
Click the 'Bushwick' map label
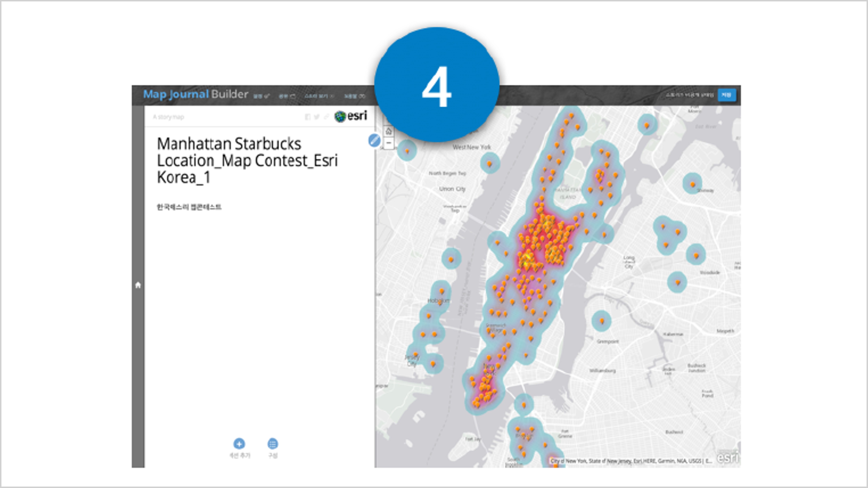[674, 432]
